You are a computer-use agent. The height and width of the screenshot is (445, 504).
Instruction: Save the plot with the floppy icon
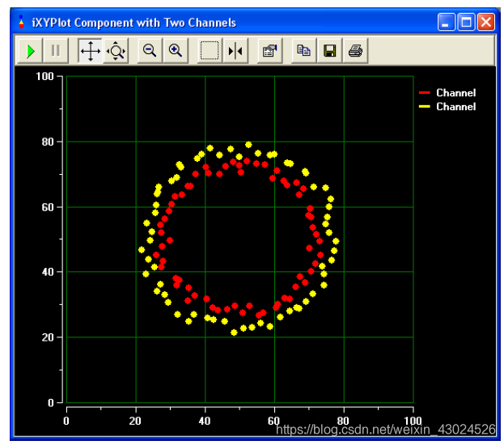coord(329,51)
